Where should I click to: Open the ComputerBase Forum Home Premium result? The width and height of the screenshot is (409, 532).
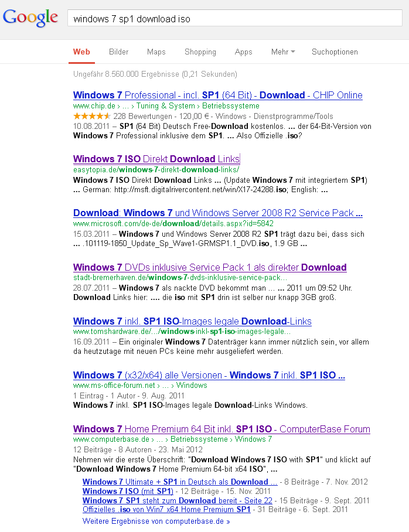221,429
